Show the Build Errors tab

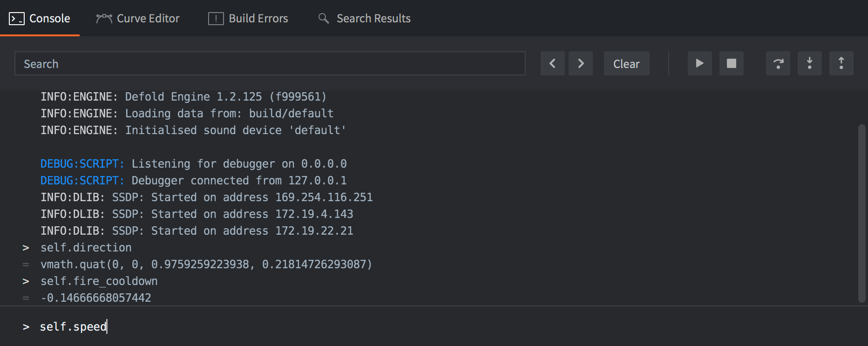click(x=248, y=19)
